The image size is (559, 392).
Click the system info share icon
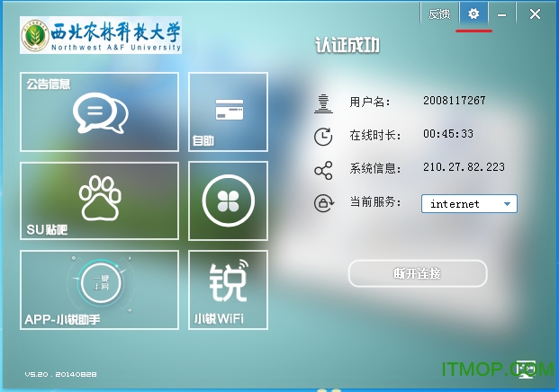pos(323,170)
